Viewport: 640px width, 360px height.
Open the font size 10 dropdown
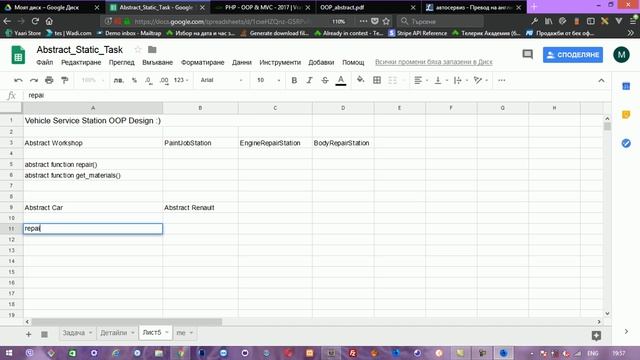[x=268, y=80]
